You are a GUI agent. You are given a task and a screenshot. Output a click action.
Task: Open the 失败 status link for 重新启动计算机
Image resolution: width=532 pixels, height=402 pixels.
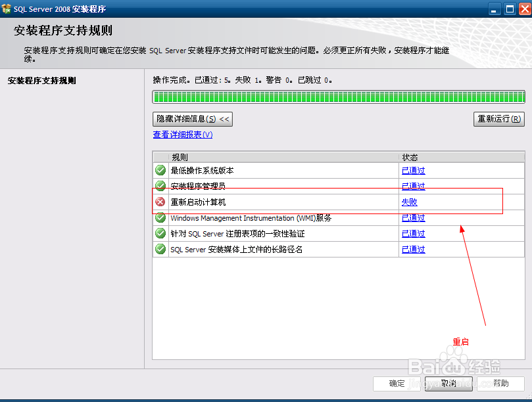pyautogui.click(x=409, y=202)
